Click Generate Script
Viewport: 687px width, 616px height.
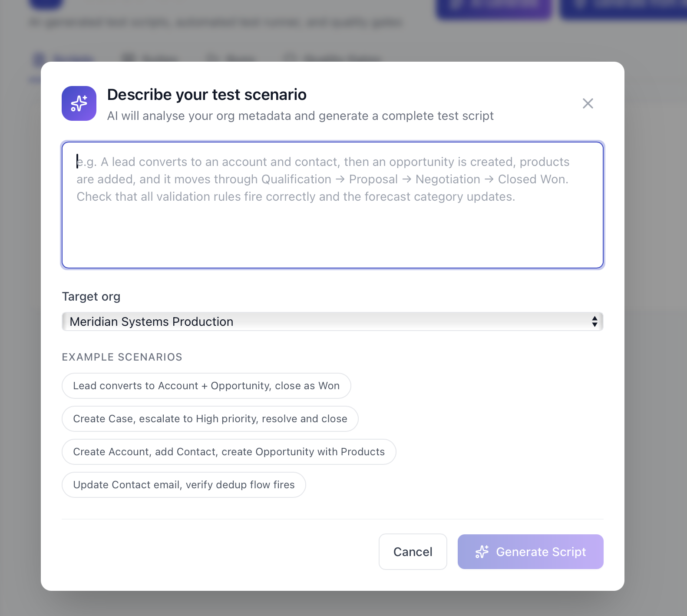pos(530,552)
